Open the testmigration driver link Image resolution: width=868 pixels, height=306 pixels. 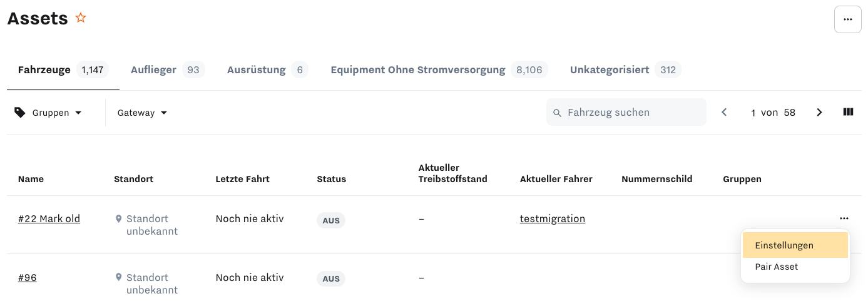[x=553, y=219]
